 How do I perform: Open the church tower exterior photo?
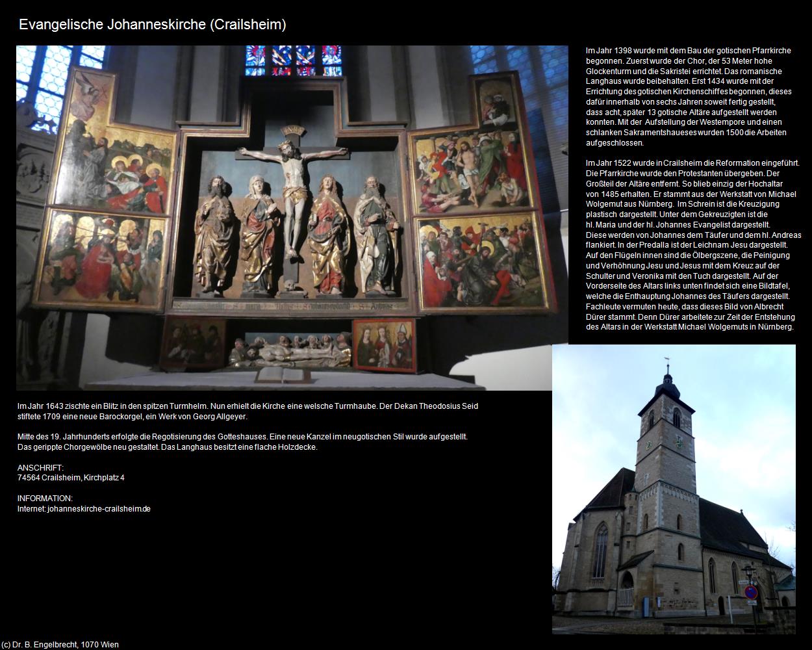[x=674, y=489]
